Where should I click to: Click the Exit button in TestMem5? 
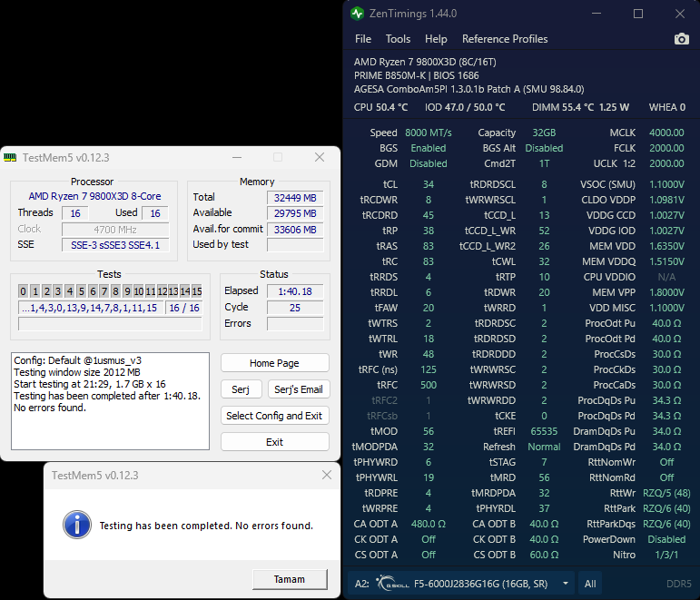(x=274, y=442)
